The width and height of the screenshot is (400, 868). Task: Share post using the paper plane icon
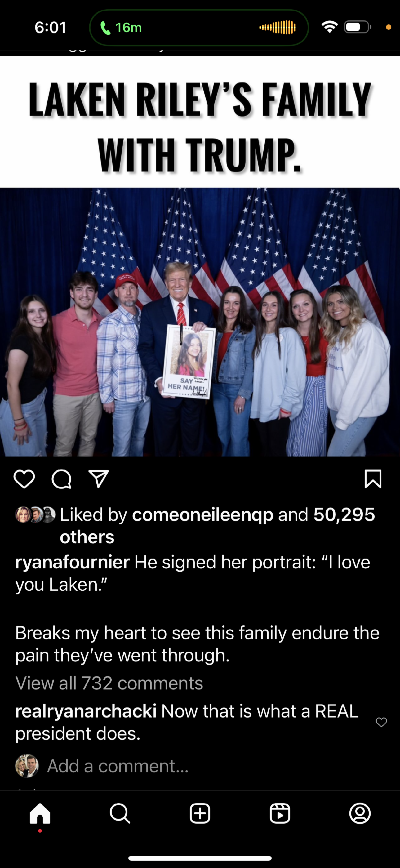tap(98, 479)
